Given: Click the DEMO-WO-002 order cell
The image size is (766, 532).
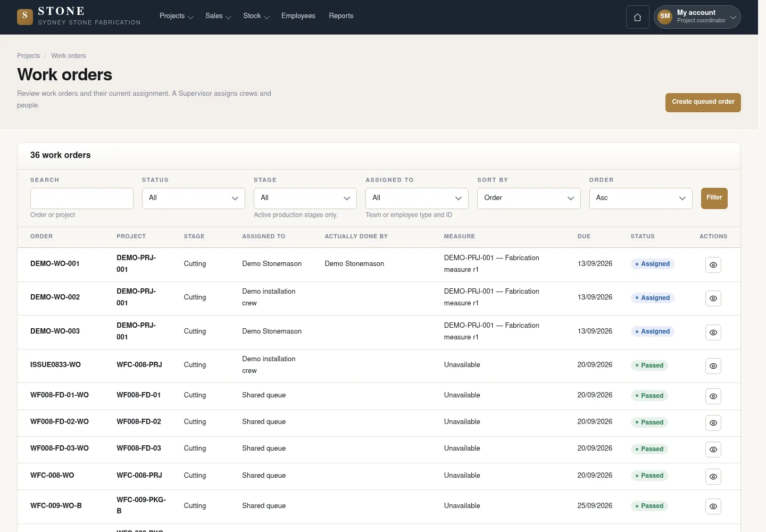Looking at the screenshot, I should pyautogui.click(x=55, y=297).
